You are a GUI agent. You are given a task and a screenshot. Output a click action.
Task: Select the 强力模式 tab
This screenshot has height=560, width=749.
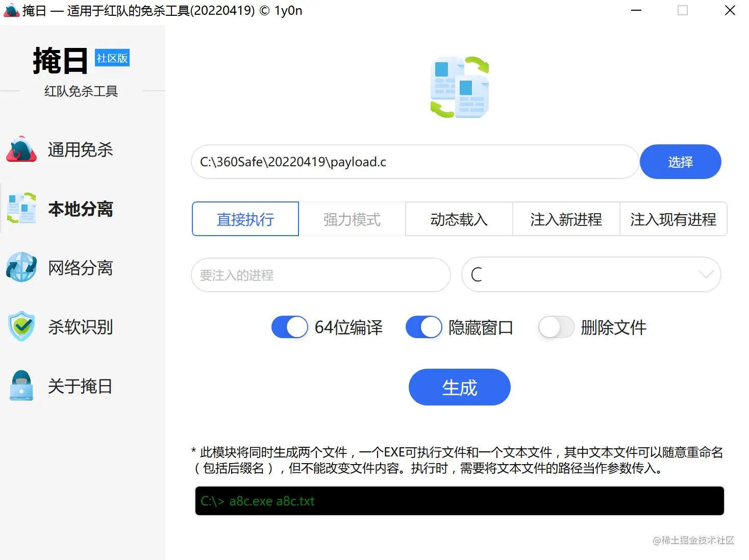coord(352,219)
